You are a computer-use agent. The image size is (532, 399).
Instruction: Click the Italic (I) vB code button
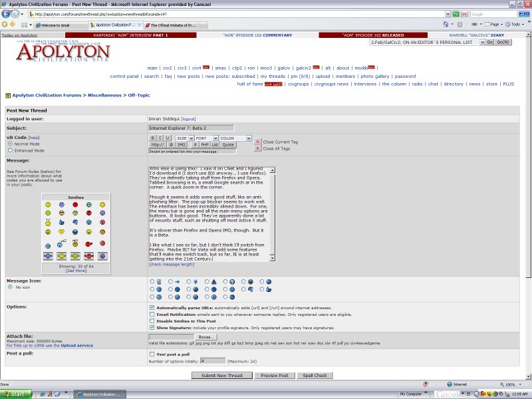(160, 138)
